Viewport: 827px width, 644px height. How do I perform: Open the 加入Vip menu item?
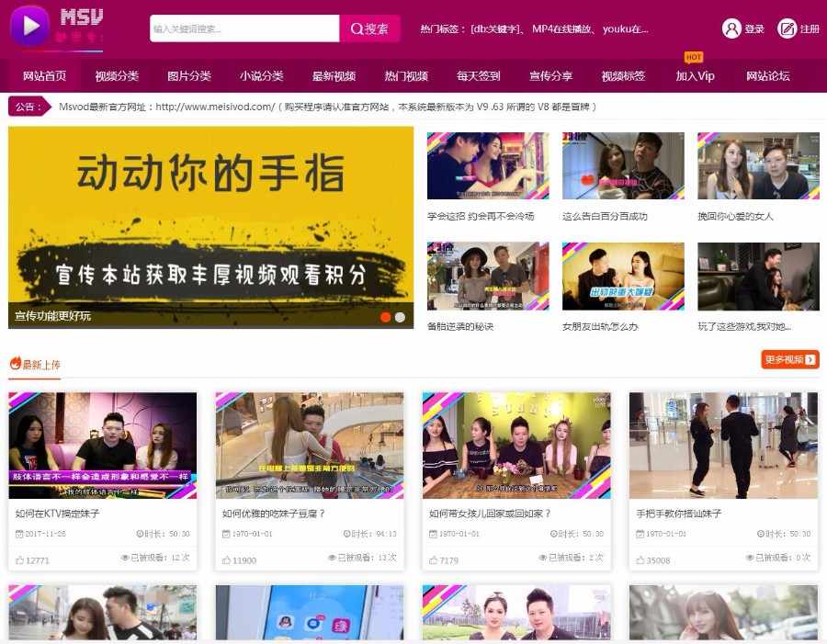(696, 76)
